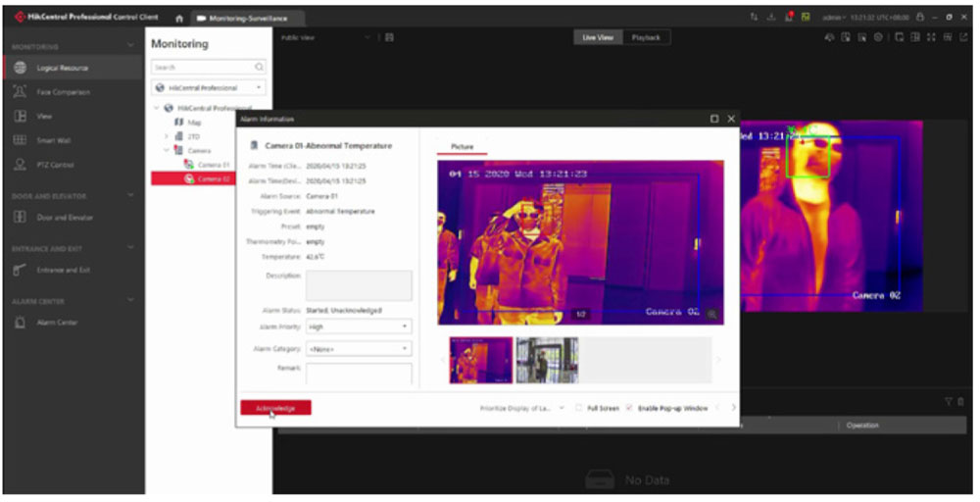Open Alarm Center from the sidebar
The image size is (980, 502).
pos(57,323)
